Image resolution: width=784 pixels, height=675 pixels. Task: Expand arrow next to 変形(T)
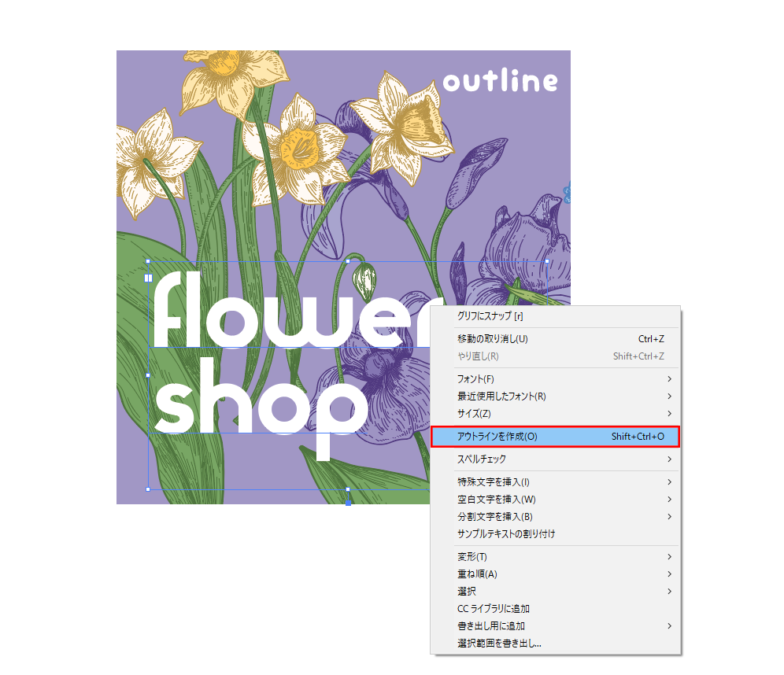click(x=670, y=556)
